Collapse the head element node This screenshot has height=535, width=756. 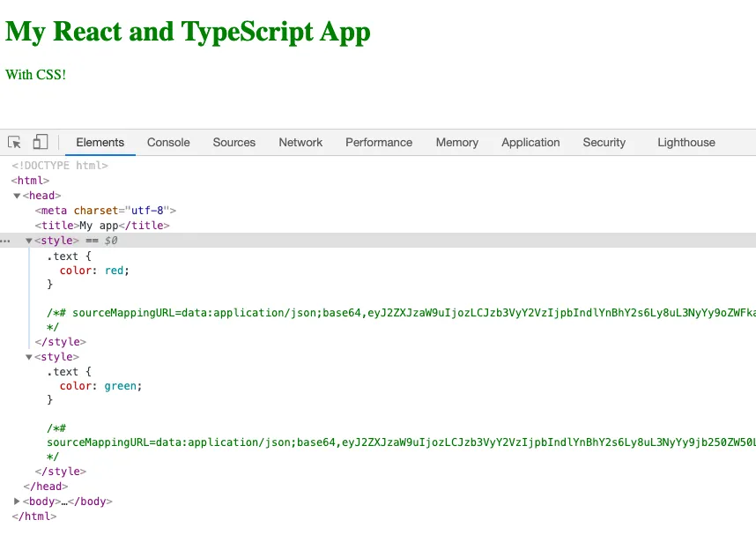pos(17,196)
